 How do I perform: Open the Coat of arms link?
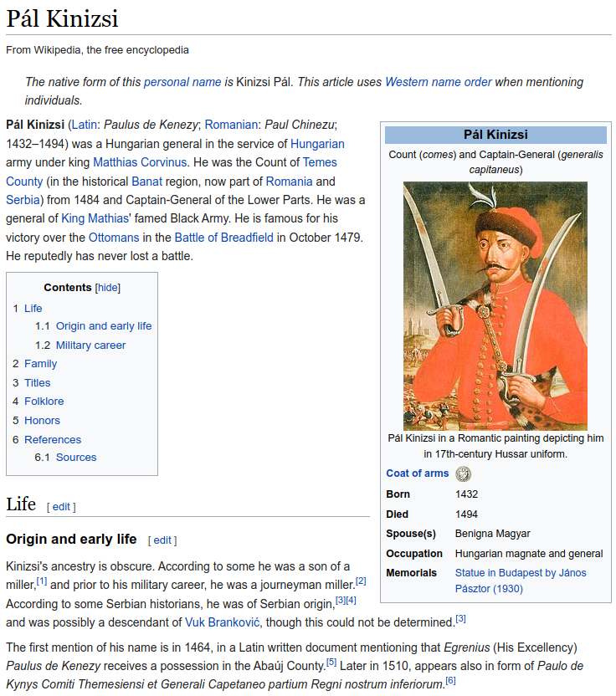tap(418, 473)
